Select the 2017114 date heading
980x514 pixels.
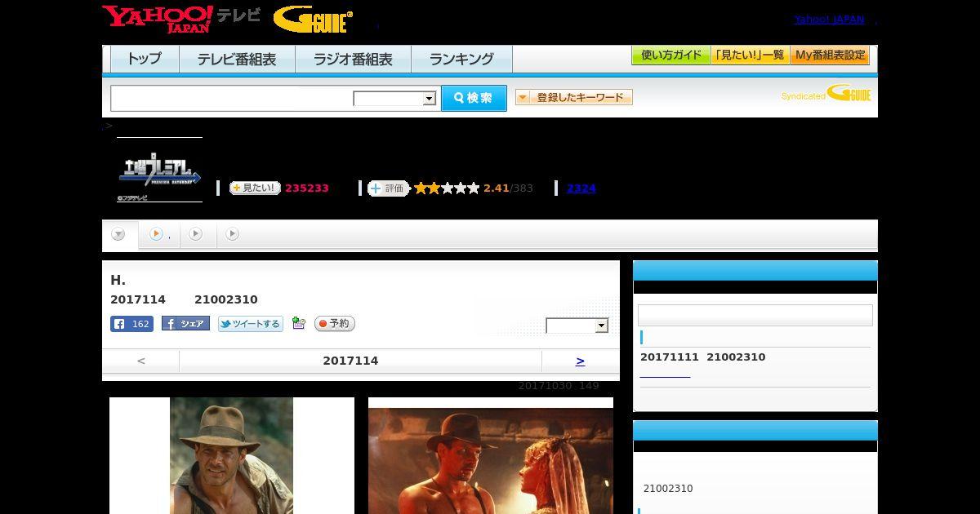tap(350, 361)
